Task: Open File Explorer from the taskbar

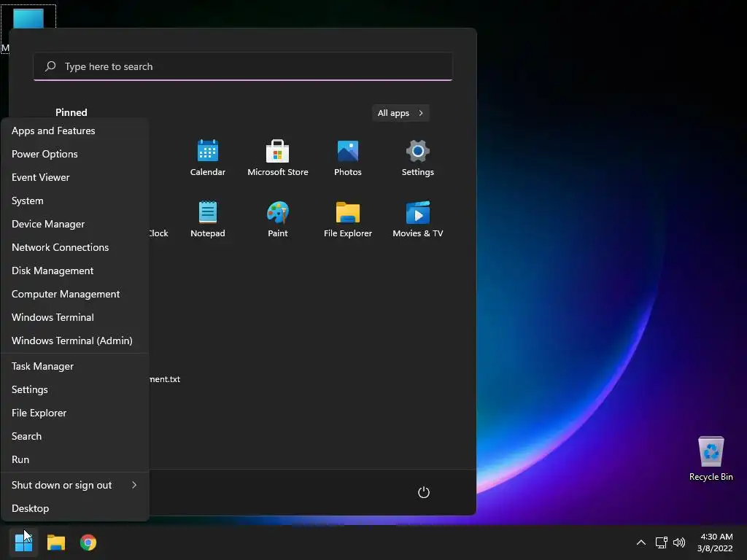Action: click(55, 542)
